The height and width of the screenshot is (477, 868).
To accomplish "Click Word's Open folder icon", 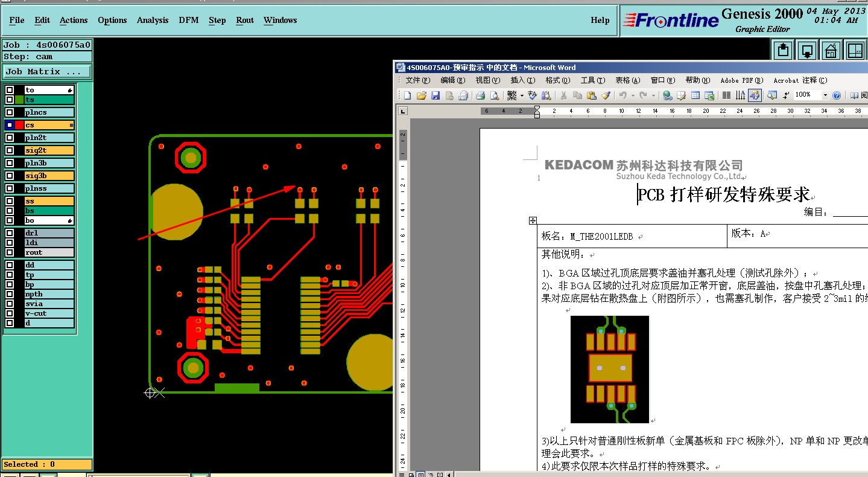I will [421, 95].
